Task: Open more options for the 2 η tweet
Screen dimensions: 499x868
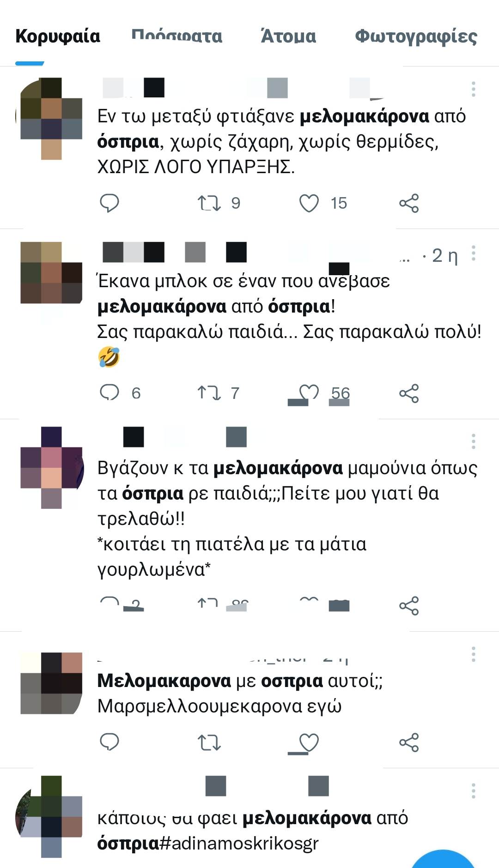Action: pyautogui.click(x=473, y=253)
